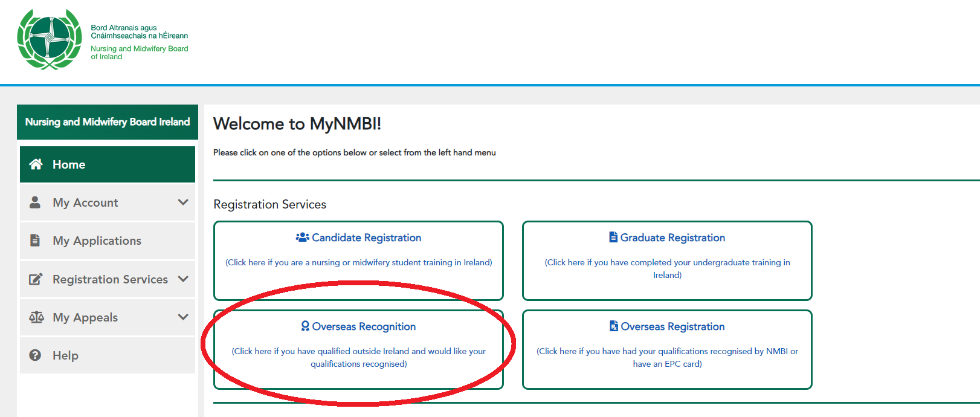
Task: Click the Welcome to MyNMBI! heading
Action: click(297, 124)
